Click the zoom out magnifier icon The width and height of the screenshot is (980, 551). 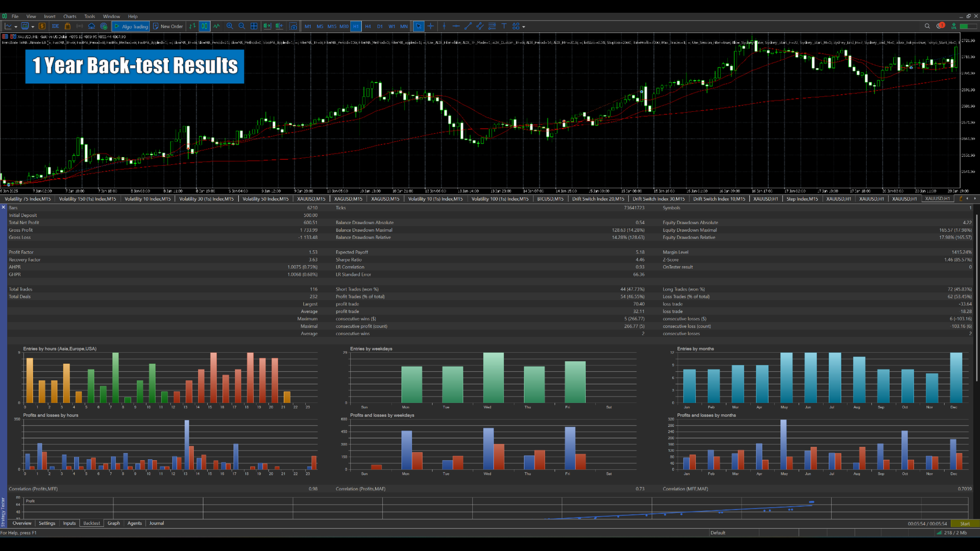pyautogui.click(x=241, y=26)
